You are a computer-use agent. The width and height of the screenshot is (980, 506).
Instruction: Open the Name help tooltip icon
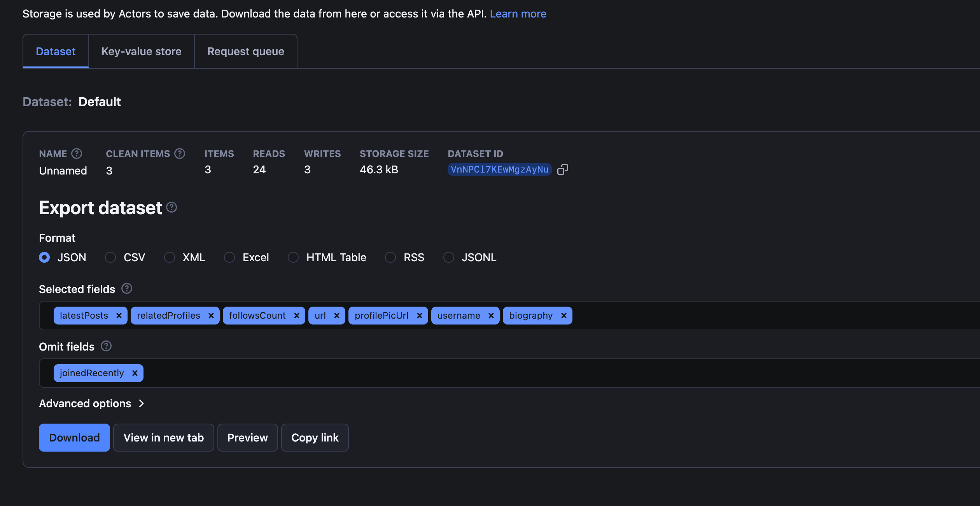coord(77,153)
